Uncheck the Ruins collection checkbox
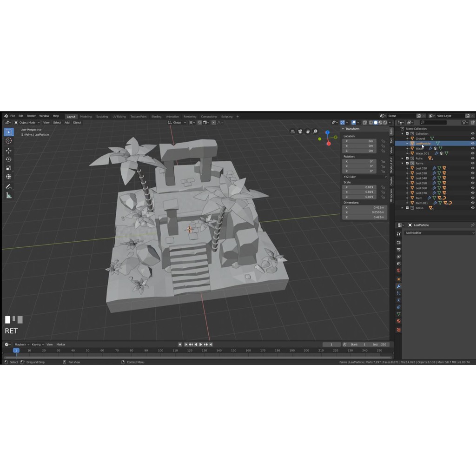Screen dimensions: 476x476 pyautogui.click(x=407, y=159)
